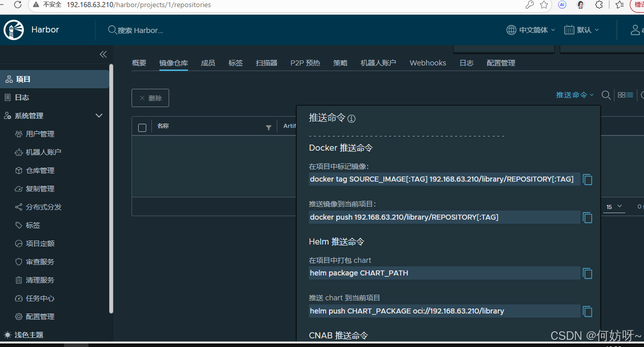Screen dimensions: 644x347
Task: Switch to list view icon
Action: (x=630, y=95)
